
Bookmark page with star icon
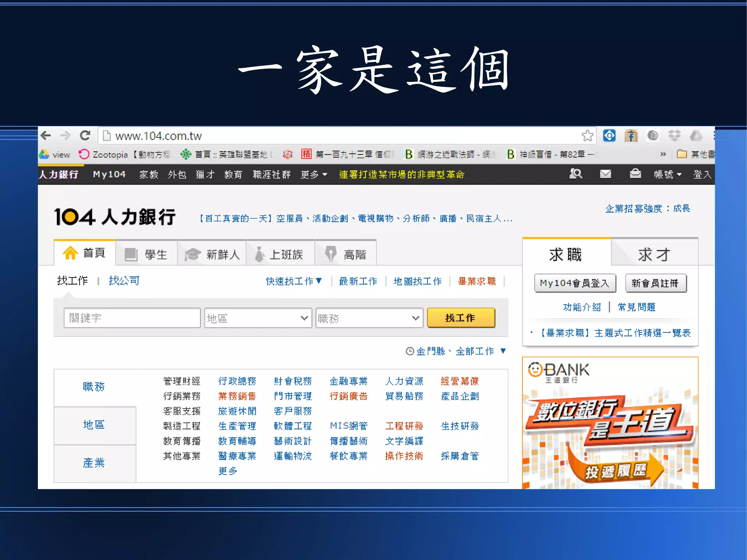587,136
